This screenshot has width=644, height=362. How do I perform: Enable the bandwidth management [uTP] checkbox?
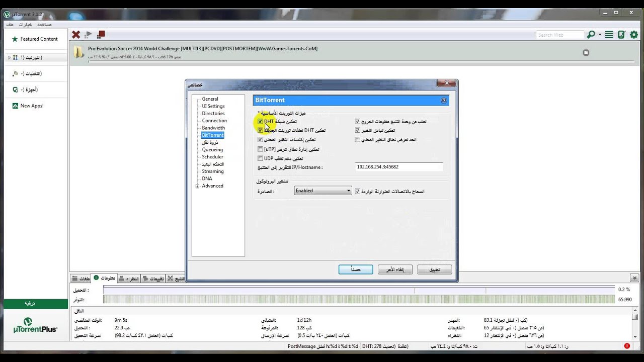pos(260,149)
